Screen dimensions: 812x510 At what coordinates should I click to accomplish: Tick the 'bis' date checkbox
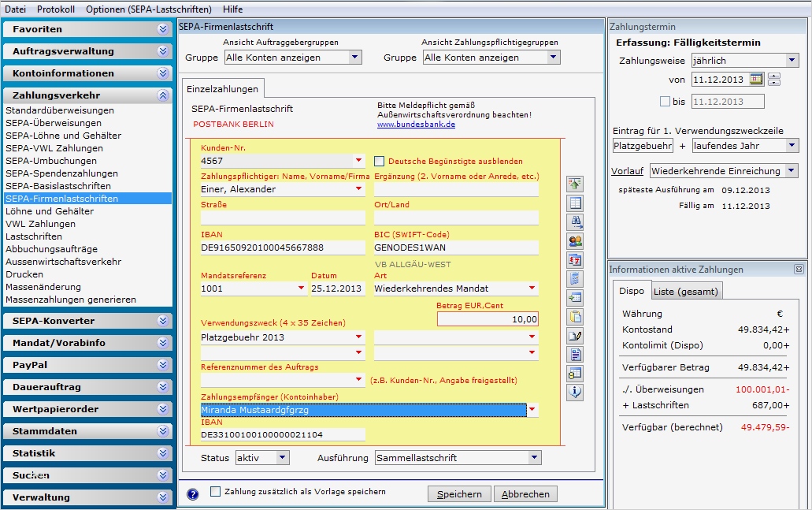pos(665,102)
